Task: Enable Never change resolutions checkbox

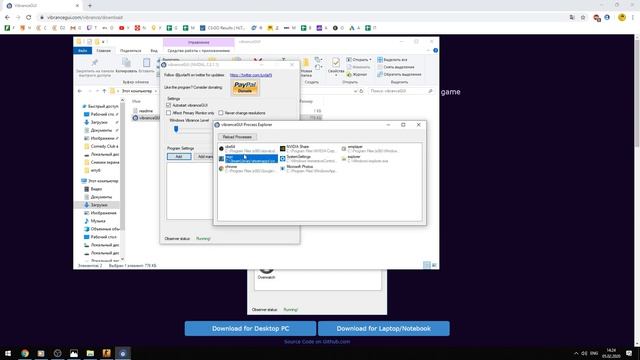Action: (x=221, y=113)
